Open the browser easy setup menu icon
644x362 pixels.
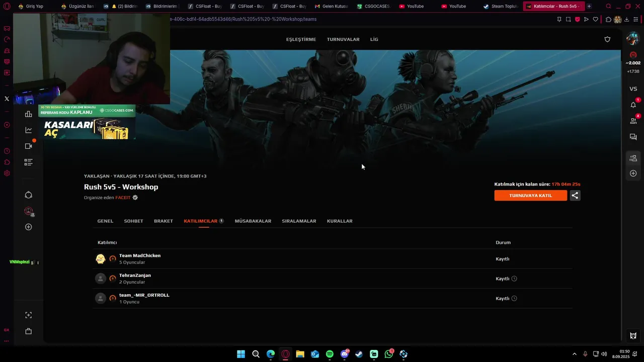coord(635,19)
